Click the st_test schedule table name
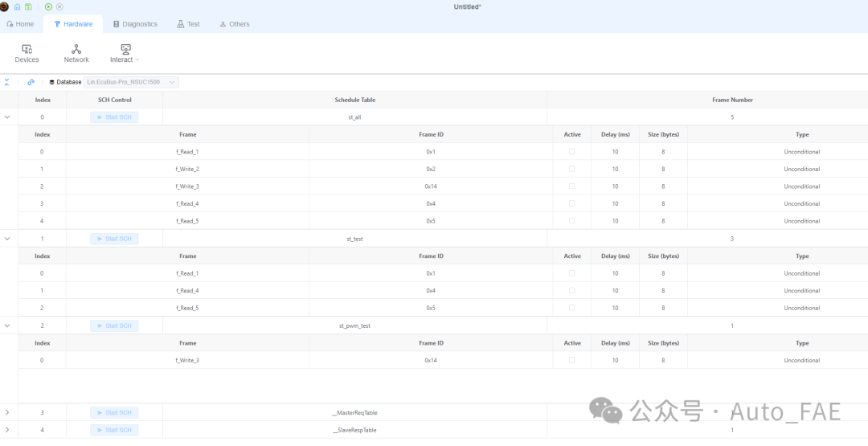 click(x=355, y=239)
